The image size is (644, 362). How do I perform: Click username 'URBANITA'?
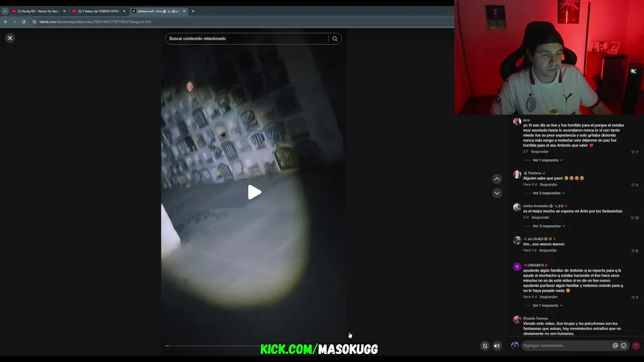click(x=536, y=265)
